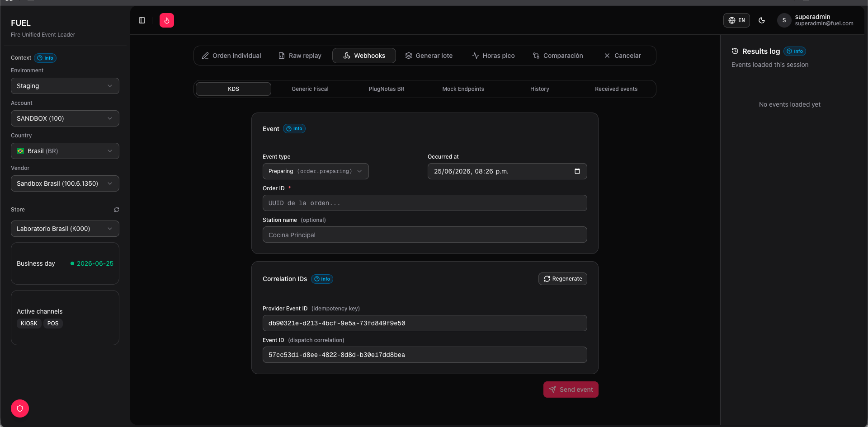Switch to dark mode moon icon
Image resolution: width=868 pixels, height=427 pixels.
coord(762,20)
